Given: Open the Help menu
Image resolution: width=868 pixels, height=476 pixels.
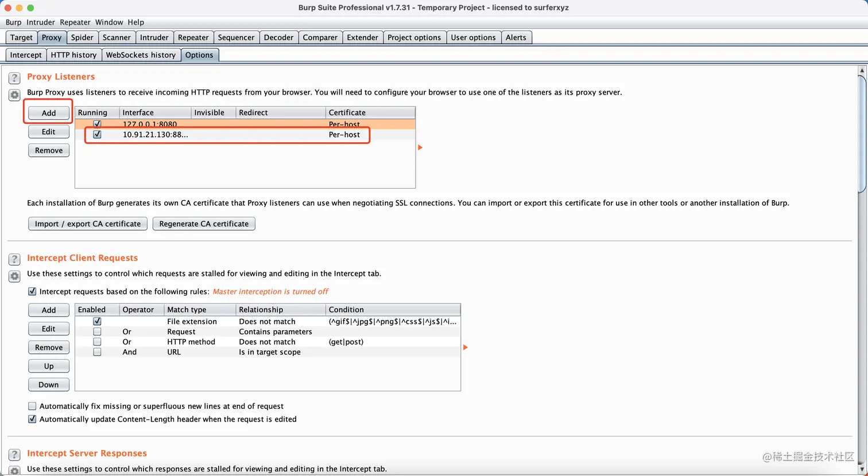Looking at the screenshot, I should tap(136, 22).
